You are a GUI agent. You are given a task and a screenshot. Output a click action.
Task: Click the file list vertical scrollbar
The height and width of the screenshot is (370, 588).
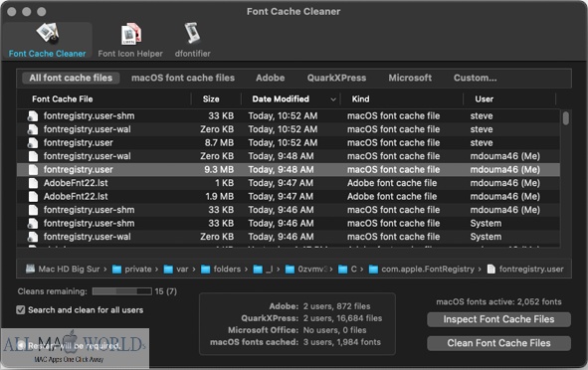(x=565, y=118)
